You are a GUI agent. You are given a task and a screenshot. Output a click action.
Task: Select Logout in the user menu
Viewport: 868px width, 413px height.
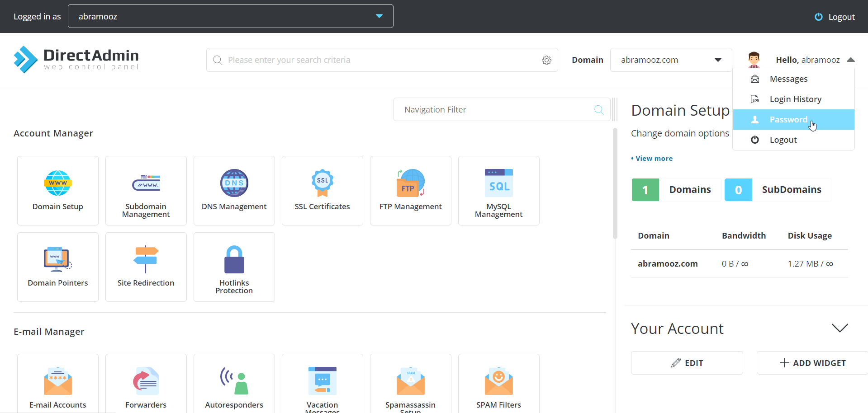[x=794, y=140]
